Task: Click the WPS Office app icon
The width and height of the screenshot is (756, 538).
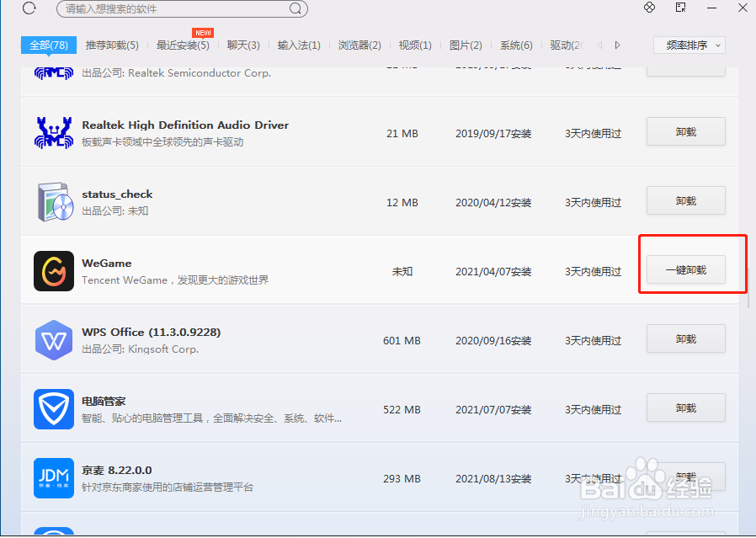Action: coord(53,340)
